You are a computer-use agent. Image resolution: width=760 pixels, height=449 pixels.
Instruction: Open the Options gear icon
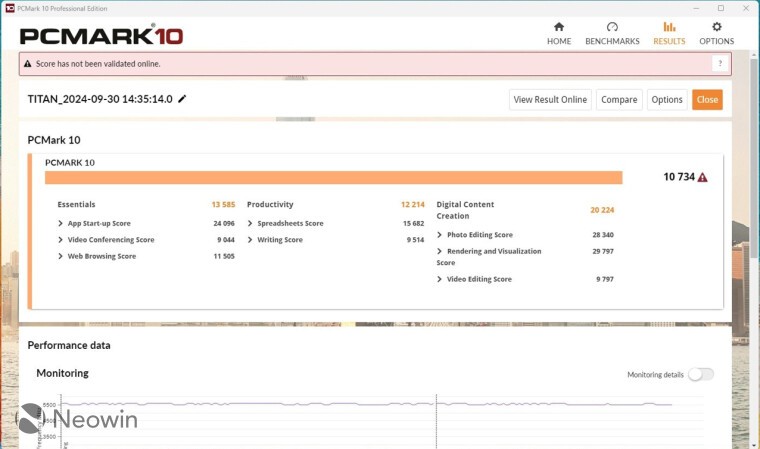pyautogui.click(x=716, y=27)
